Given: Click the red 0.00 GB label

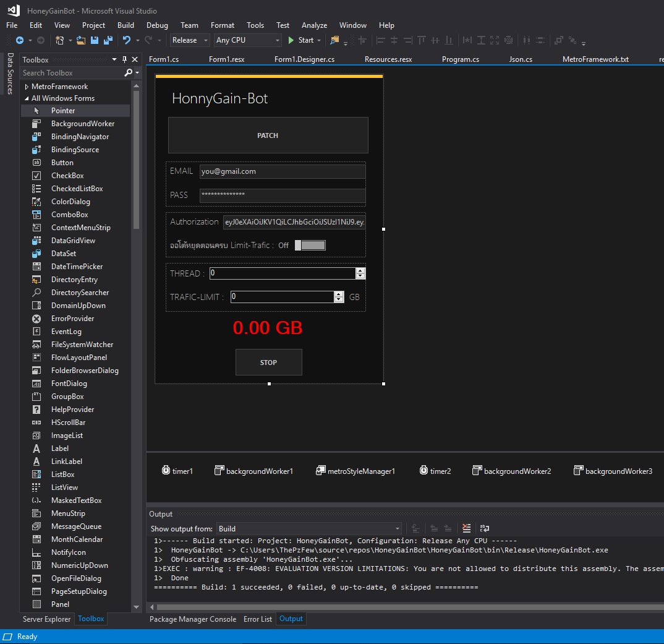Looking at the screenshot, I should coord(268,327).
